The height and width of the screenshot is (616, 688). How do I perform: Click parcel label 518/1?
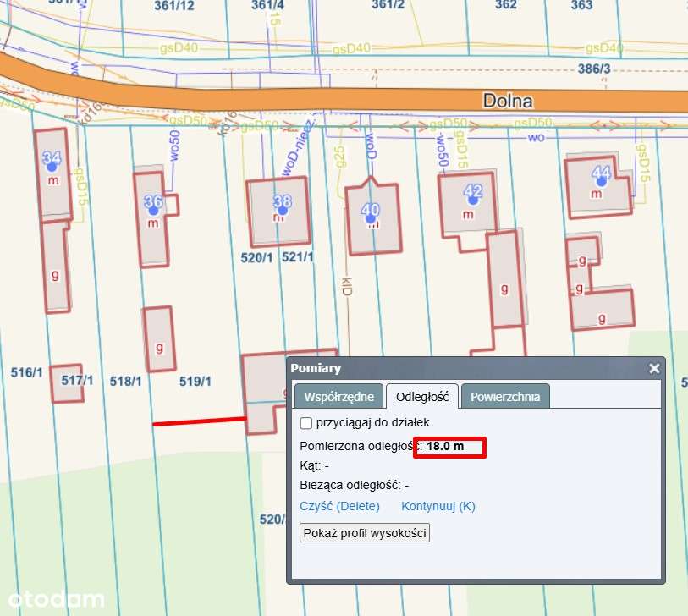[x=125, y=382]
